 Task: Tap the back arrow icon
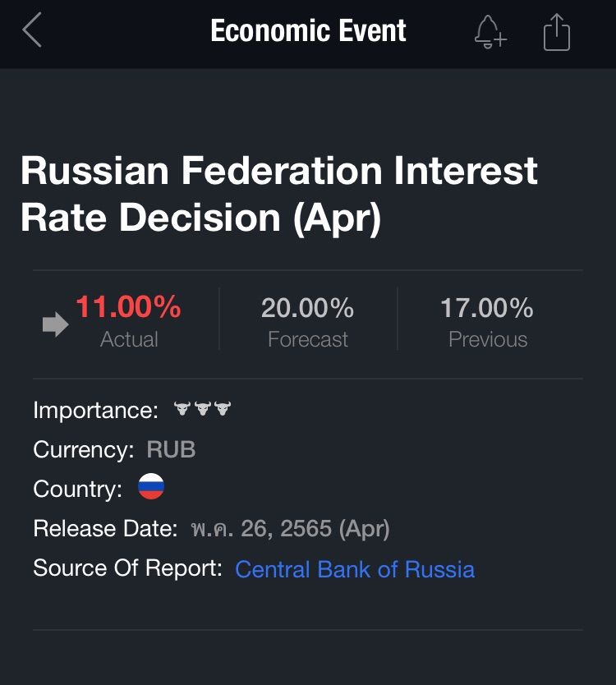point(32,32)
